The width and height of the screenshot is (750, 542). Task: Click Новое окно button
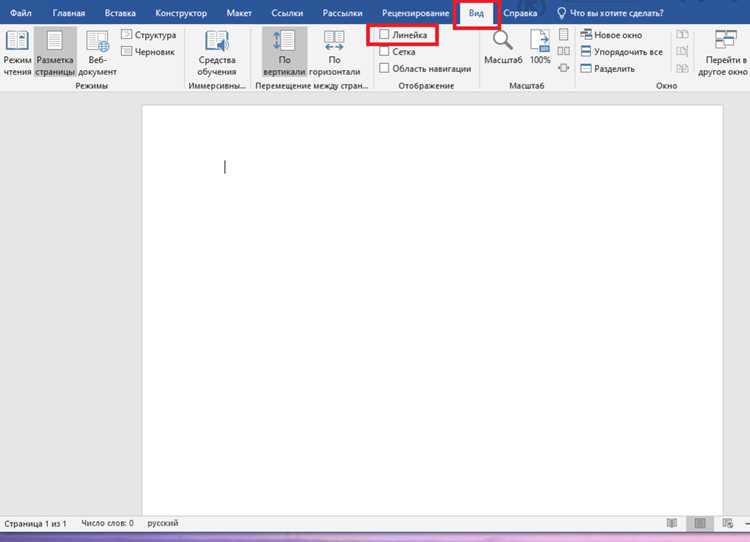coord(611,35)
